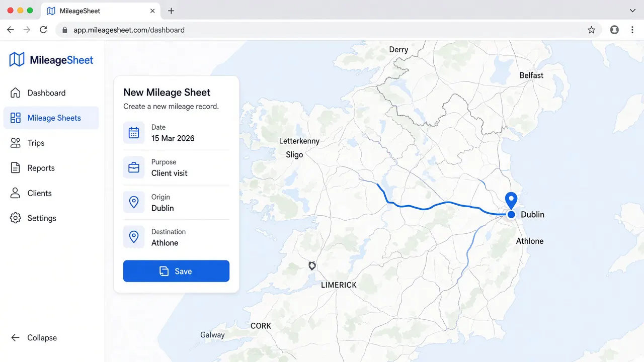The height and width of the screenshot is (362, 644).
Task: Click the New Mileage Sheet heading
Action: tap(167, 93)
